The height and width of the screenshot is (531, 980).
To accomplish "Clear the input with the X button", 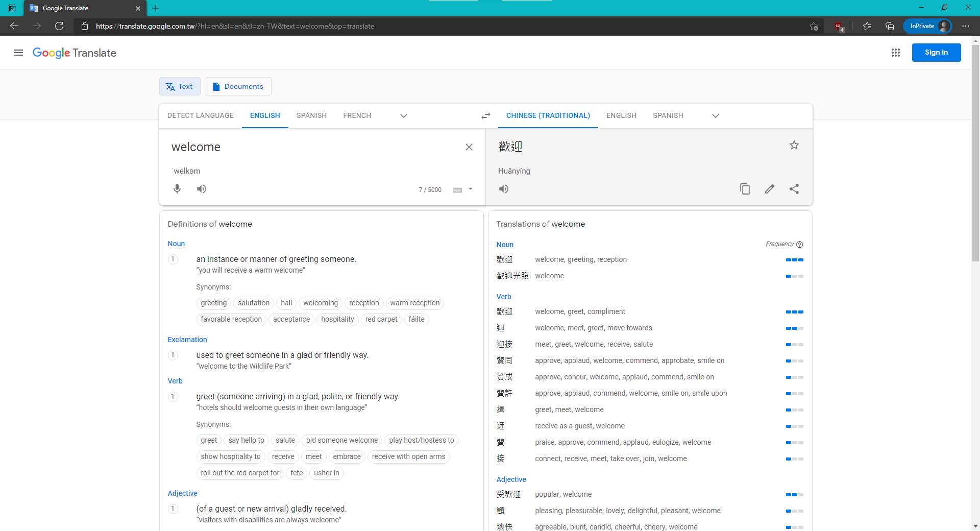I will tap(469, 147).
